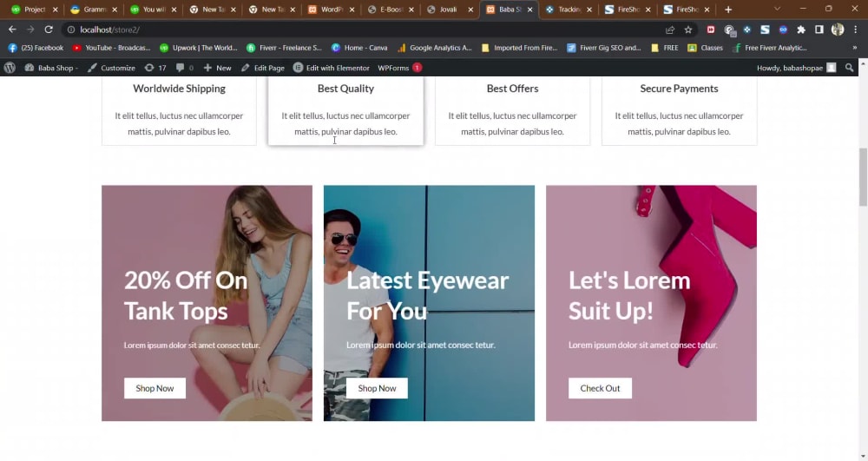Go forward to the next page
Viewport: 868px width, 461px height.
(x=30, y=30)
